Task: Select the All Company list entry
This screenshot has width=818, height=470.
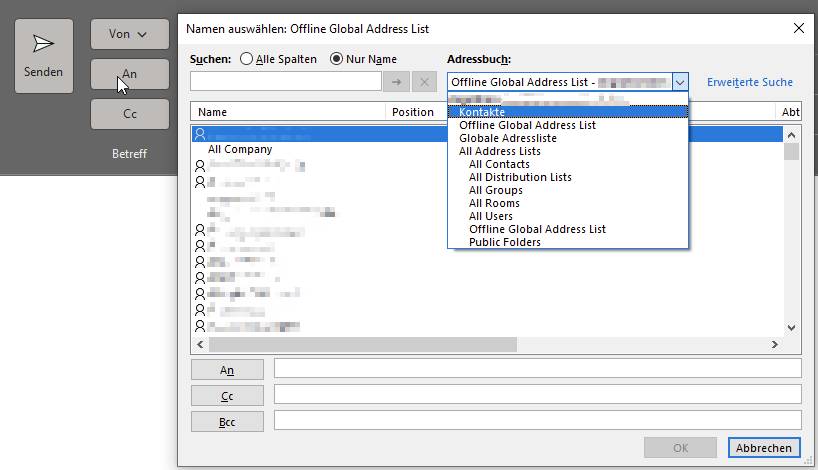Action: pos(240,149)
